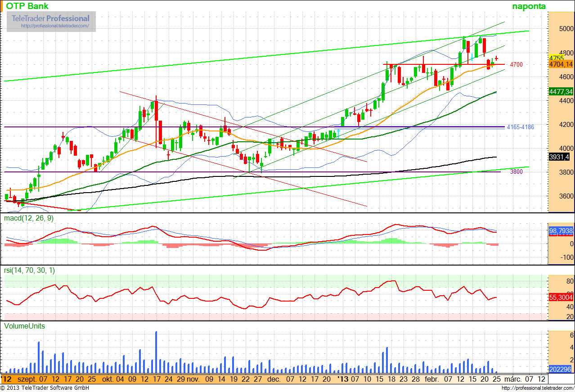The image size is (575, 392).
Task: Click the "nov." month label on time axis
Action: coord(193,379)
